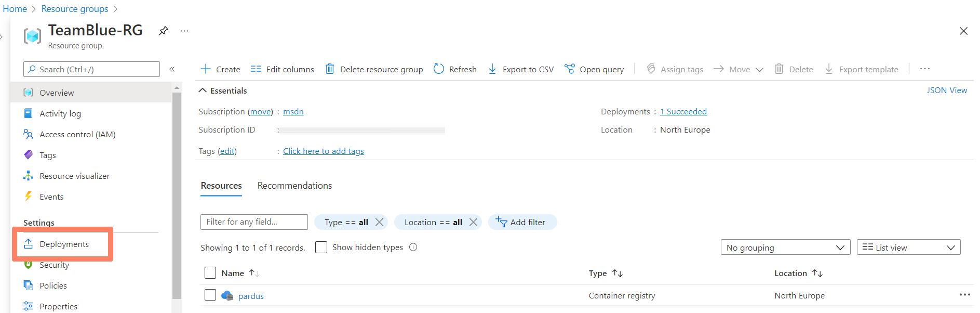Click the Create plus icon
Image resolution: width=980 pixels, height=313 pixels.
pos(206,69)
